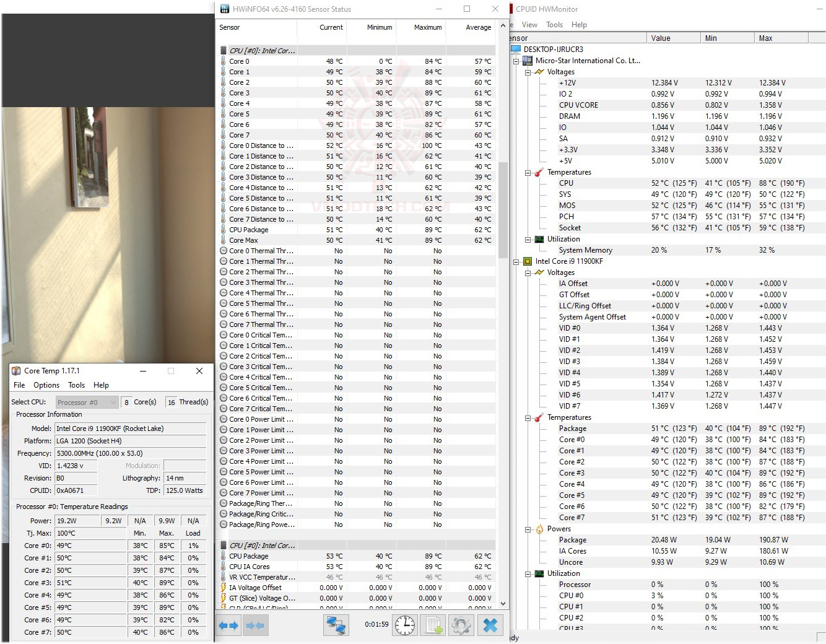Click the thermometer icon of Core 0 row
826x644 pixels.
click(224, 61)
